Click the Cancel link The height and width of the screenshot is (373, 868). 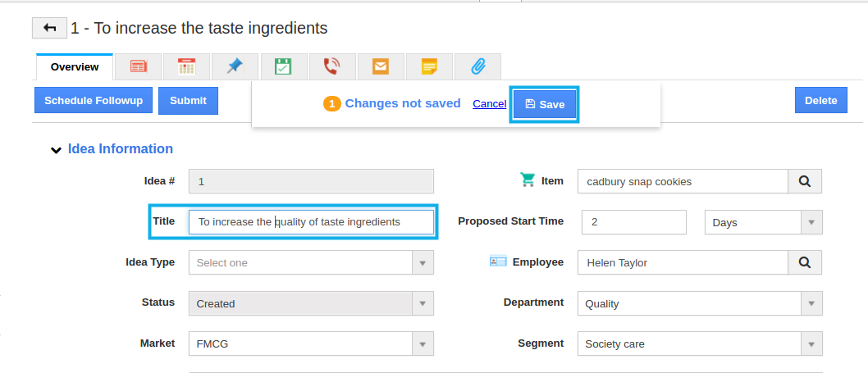489,104
